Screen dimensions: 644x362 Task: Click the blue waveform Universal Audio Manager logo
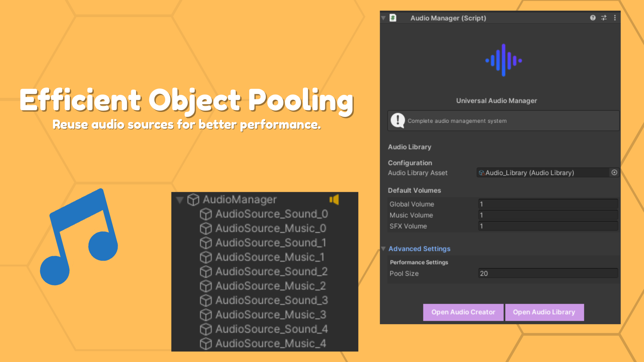coord(503,60)
